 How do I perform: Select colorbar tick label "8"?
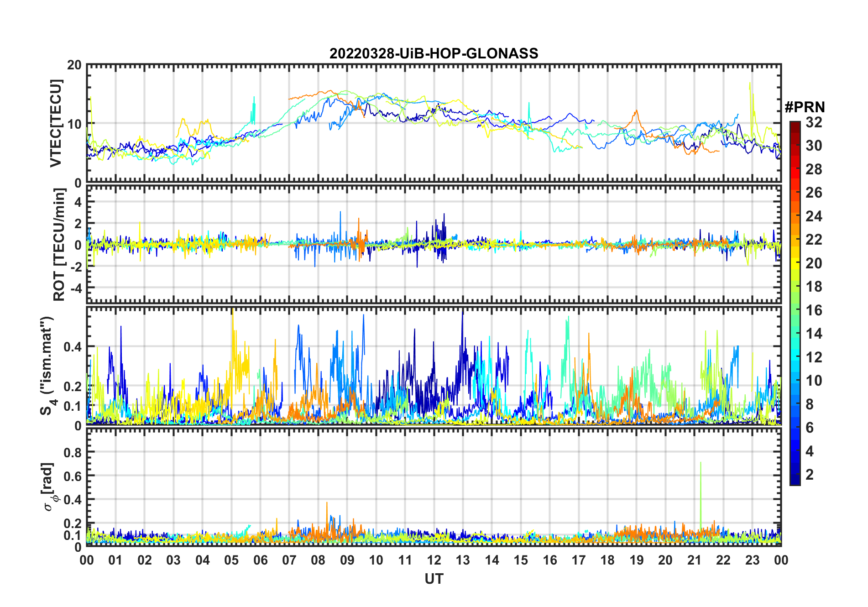[x=810, y=404]
